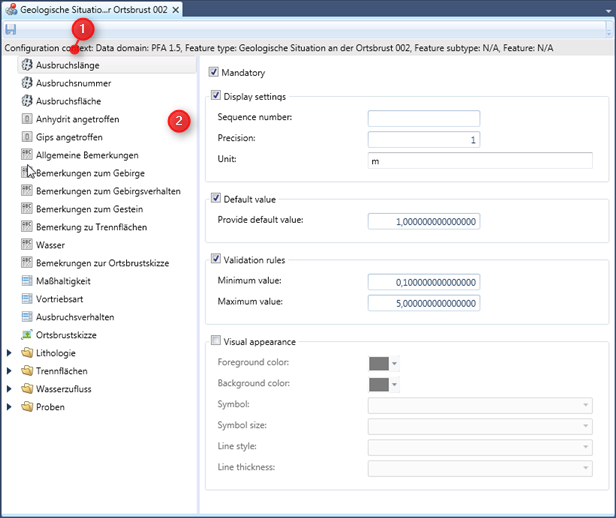Expand the Proben folder node
This screenshot has width=616, height=518.
pos(10,407)
